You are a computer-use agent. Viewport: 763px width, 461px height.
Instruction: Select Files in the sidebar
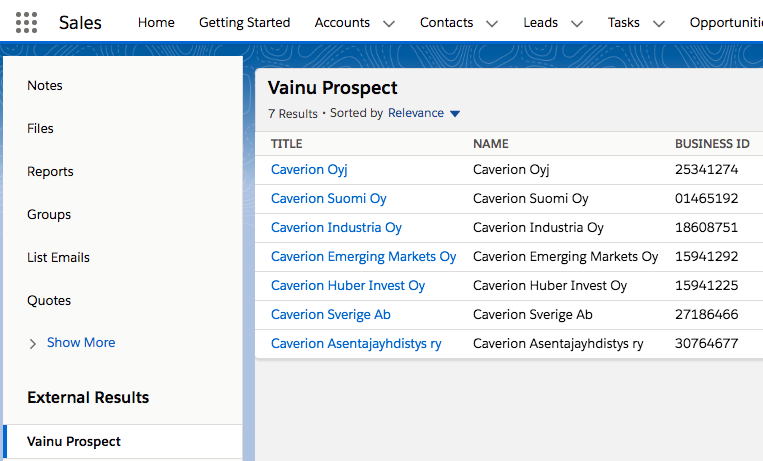pos(41,129)
